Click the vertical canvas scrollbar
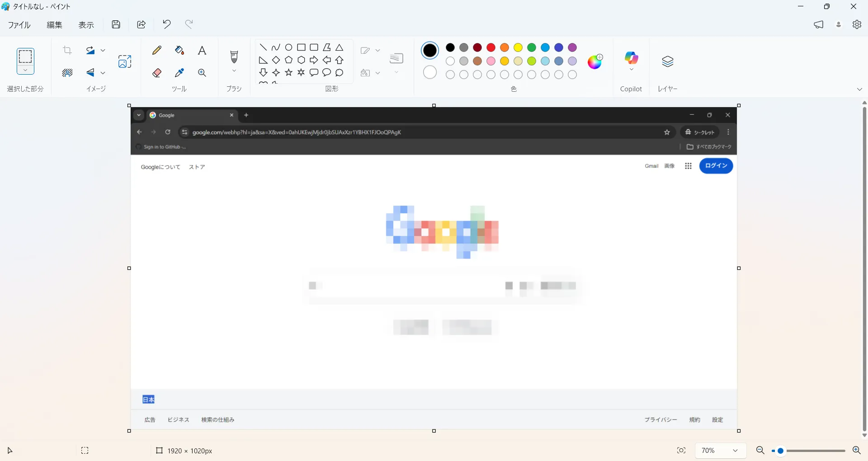 [864, 269]
